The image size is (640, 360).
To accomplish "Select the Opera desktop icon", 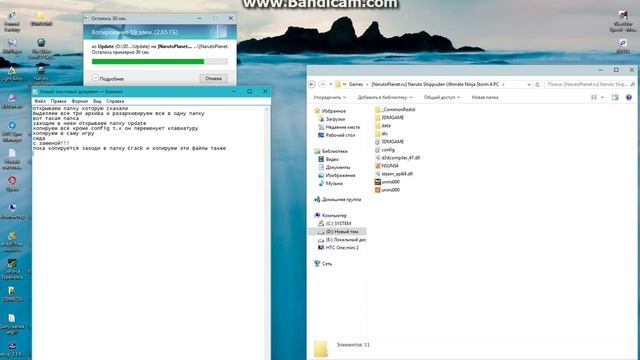I will [12, 183].
